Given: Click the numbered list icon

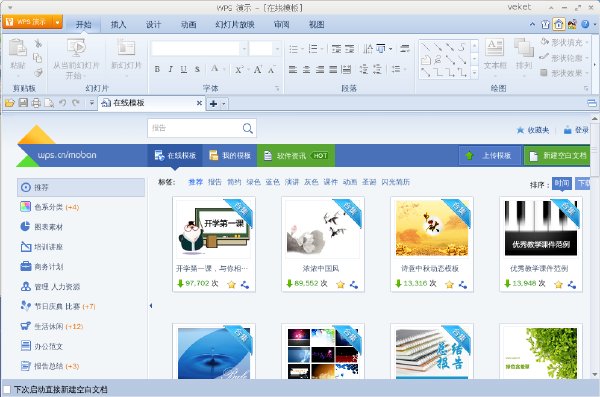Looking at the screenshot, I should 313,49.
